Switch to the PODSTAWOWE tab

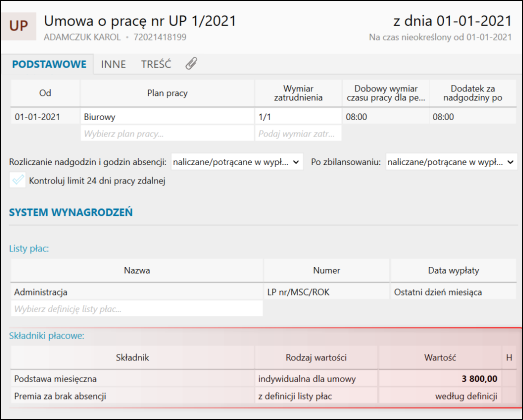[x=49, y=64]
